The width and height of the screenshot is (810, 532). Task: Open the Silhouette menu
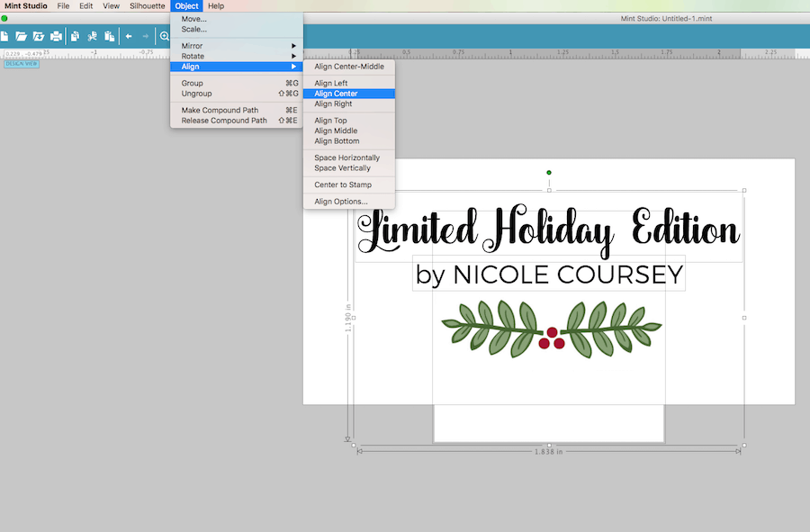tap(148, 5)
